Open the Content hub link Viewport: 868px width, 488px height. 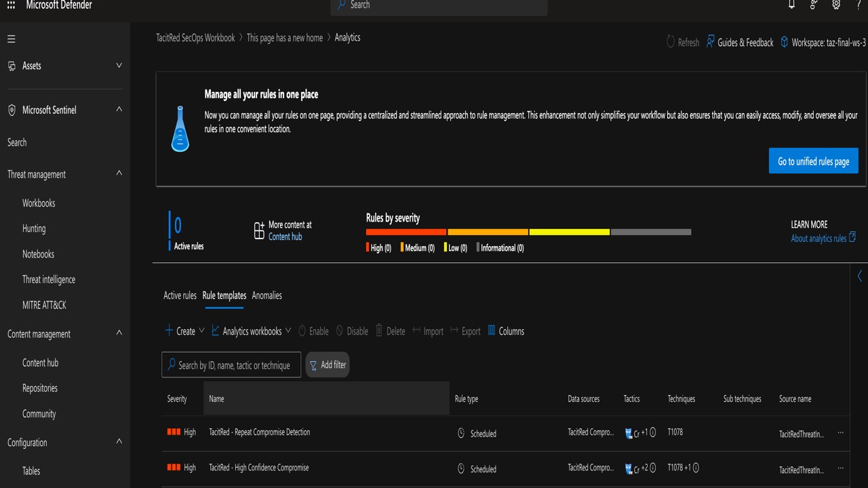coord(285,237)
